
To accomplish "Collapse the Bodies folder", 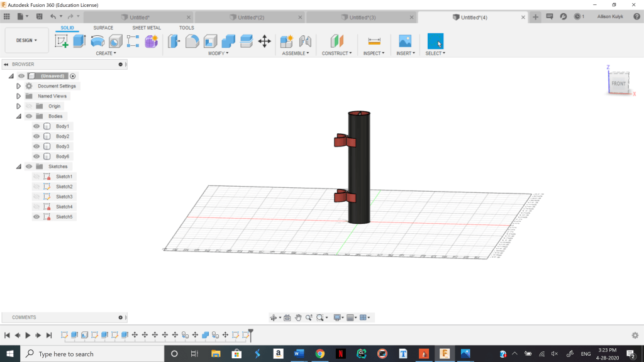I will tap(19, 116).
